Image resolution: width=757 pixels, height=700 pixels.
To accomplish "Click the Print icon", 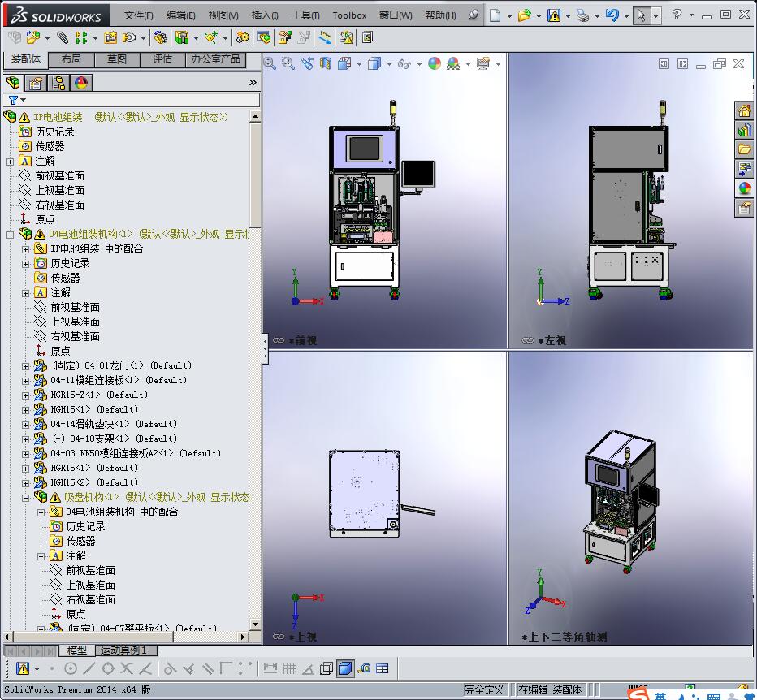I will pyautogui.click(x=582, y=15).
